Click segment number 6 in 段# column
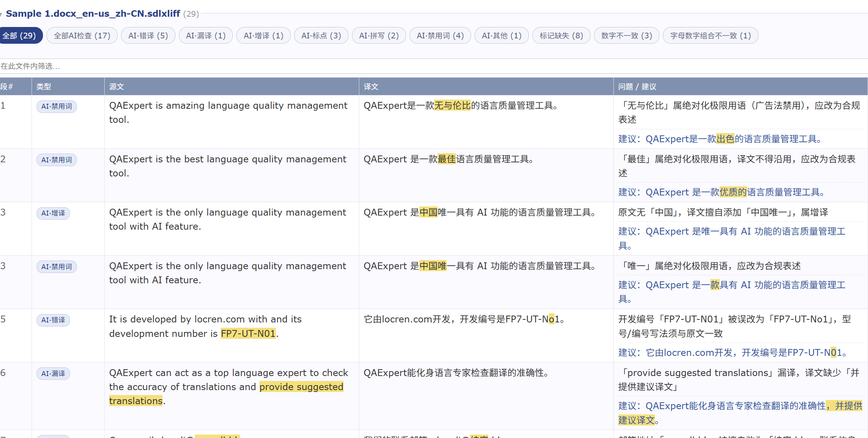Image resolution: width=868 pixels, height=438 pixels. click(x=3, y=373)
